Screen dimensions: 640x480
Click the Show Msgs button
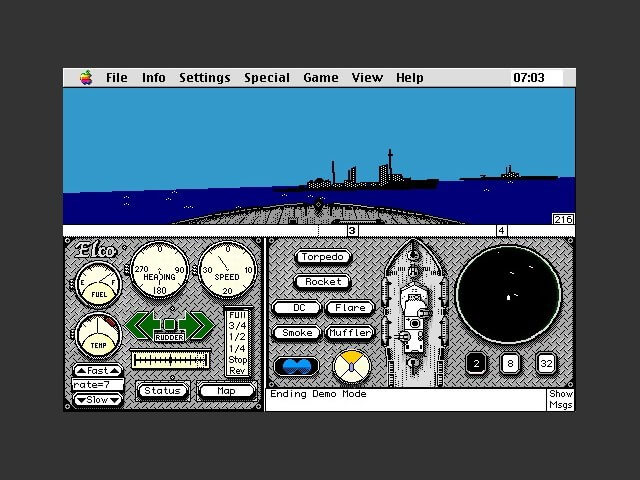560,400
